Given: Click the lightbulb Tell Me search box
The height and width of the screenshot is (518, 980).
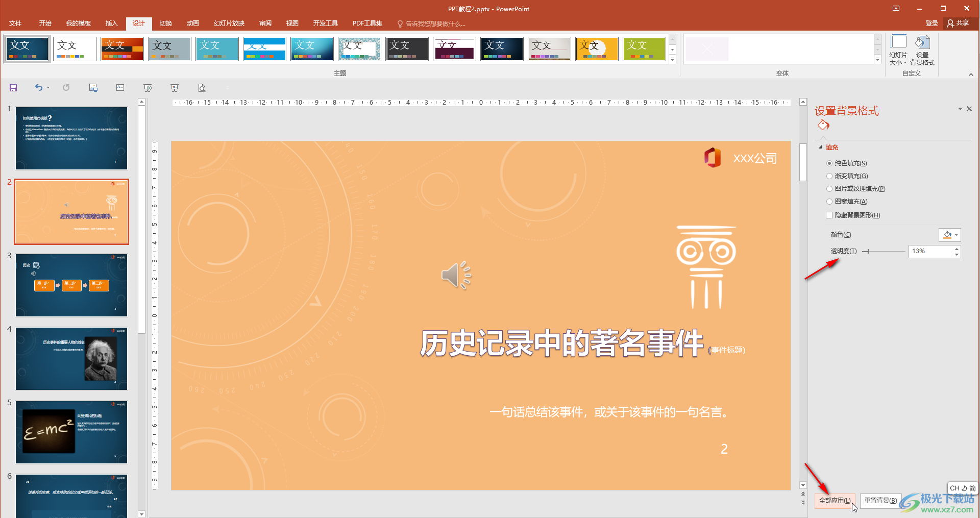Looking at the screenshot, I should click(431, 23).
